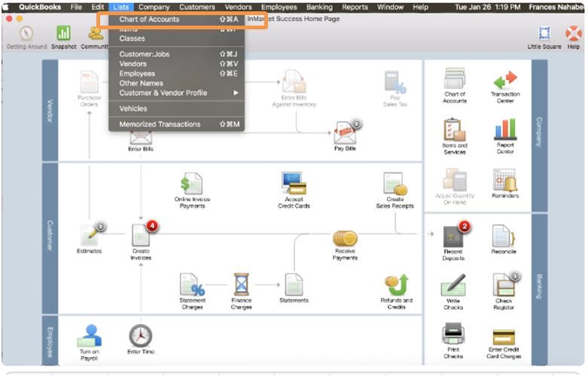
Task: Click the Frances Nahabe user name
Action: 556,7
